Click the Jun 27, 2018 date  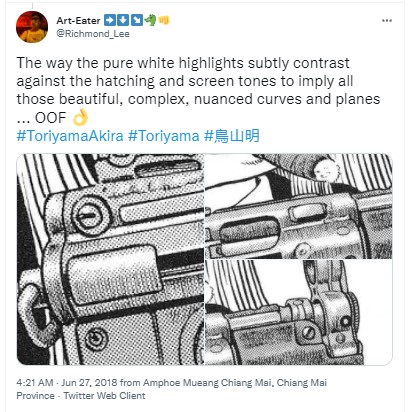point(89,382)
